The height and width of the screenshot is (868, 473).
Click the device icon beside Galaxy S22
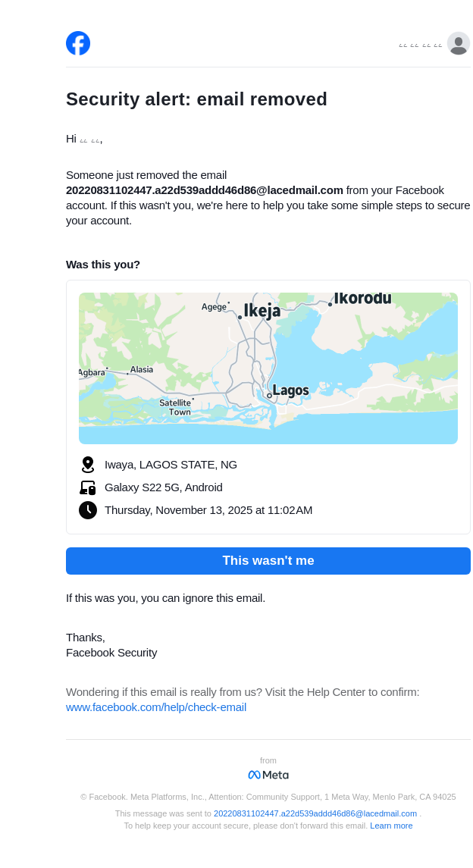(88, 487)
